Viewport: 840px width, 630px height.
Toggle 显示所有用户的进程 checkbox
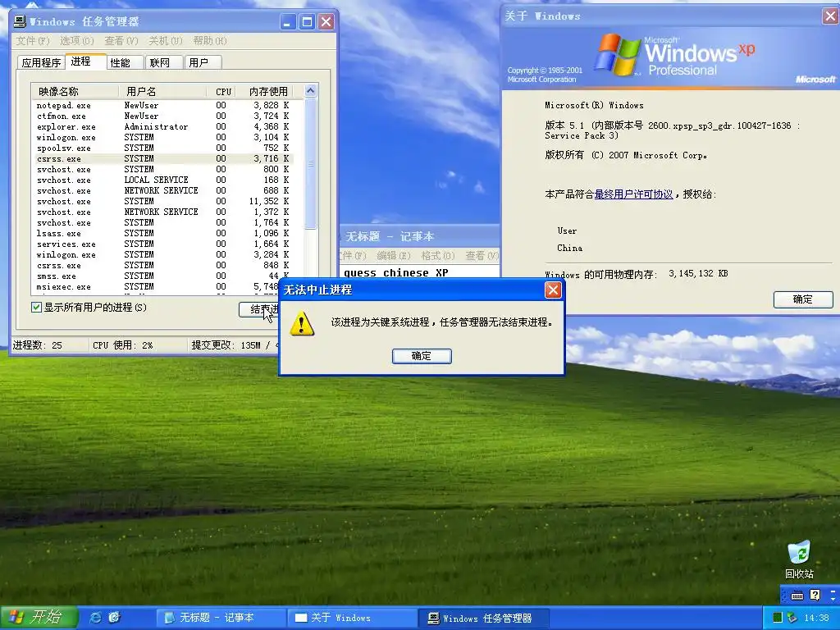pyautogui.click(x=36, y=308)
